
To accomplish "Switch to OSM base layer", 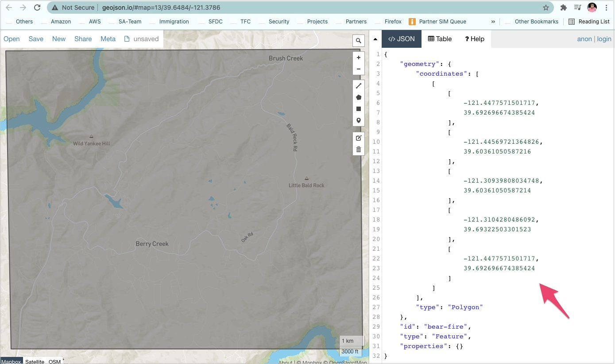I will pos(54,361).
